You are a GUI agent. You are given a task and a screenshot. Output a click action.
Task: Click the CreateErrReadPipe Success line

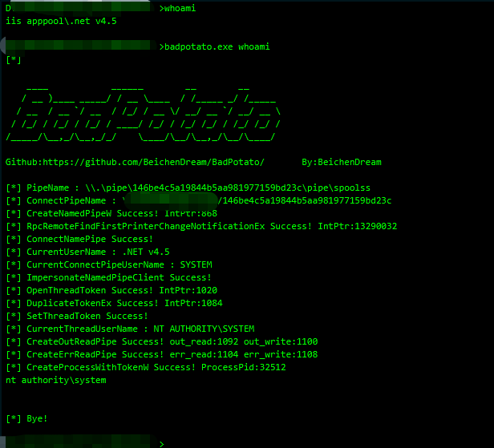coord(162,354)
